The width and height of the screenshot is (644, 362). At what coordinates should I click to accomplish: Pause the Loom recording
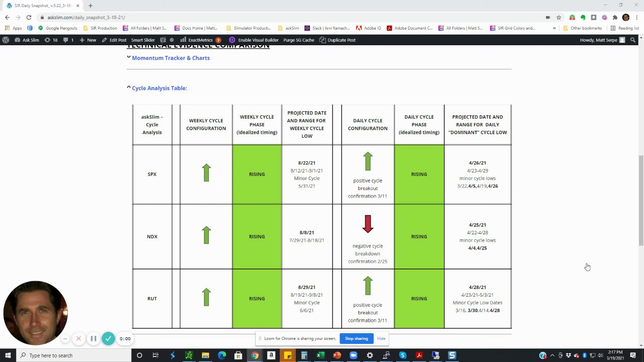(x=93, y=338)
